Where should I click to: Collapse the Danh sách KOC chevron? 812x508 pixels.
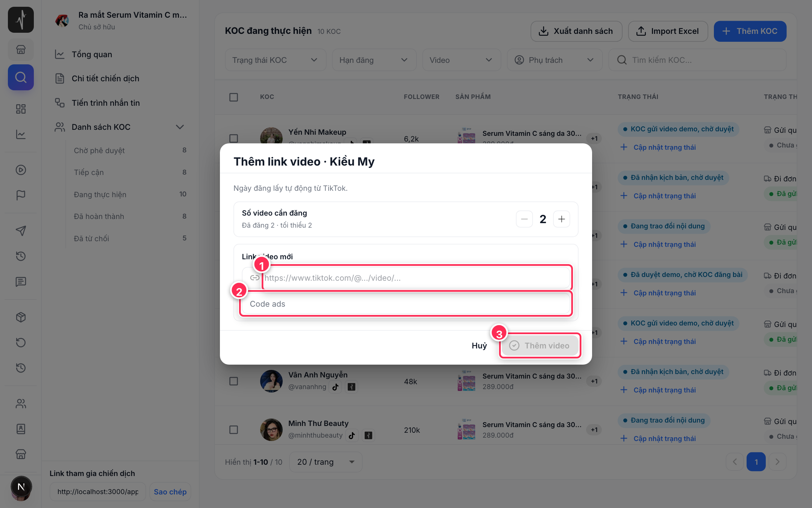pos(180,127)
